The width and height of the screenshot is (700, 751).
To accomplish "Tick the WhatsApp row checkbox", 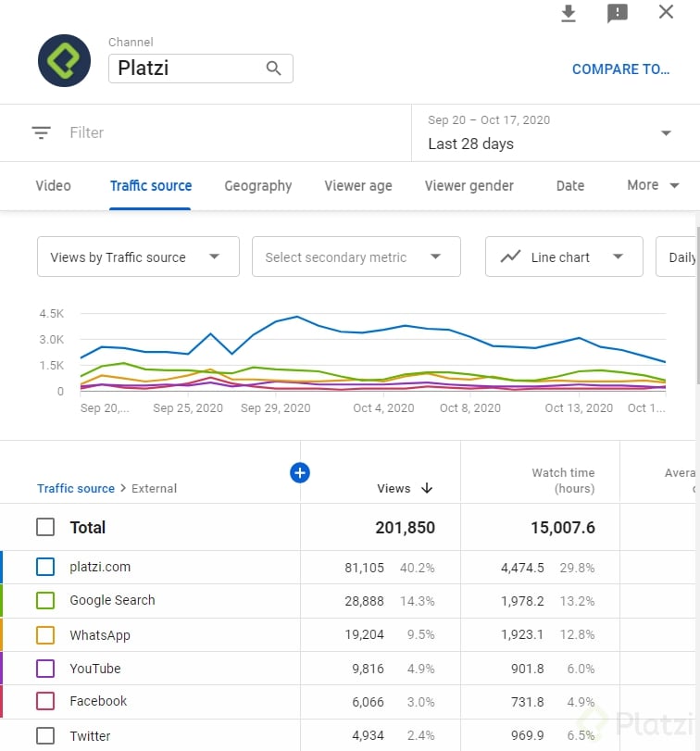I will coord(45,635).
